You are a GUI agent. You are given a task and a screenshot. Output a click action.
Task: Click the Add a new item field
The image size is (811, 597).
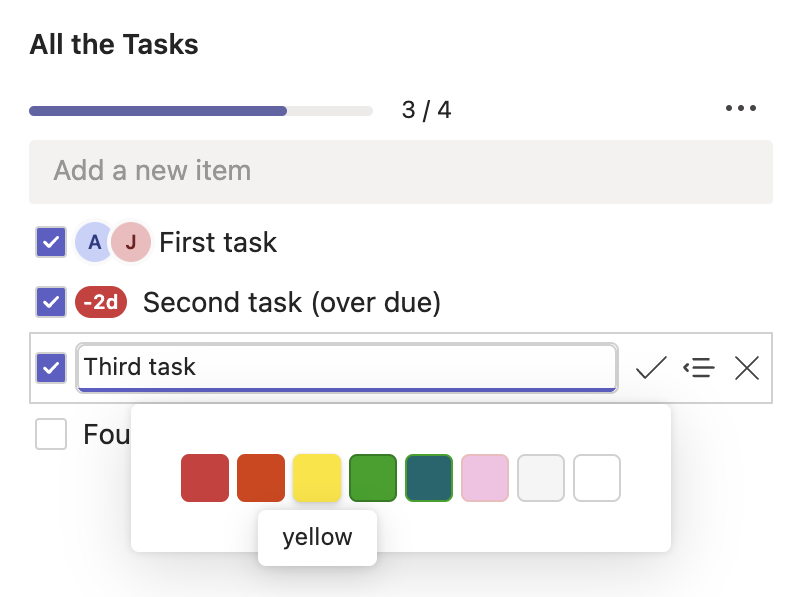(400, 171)
